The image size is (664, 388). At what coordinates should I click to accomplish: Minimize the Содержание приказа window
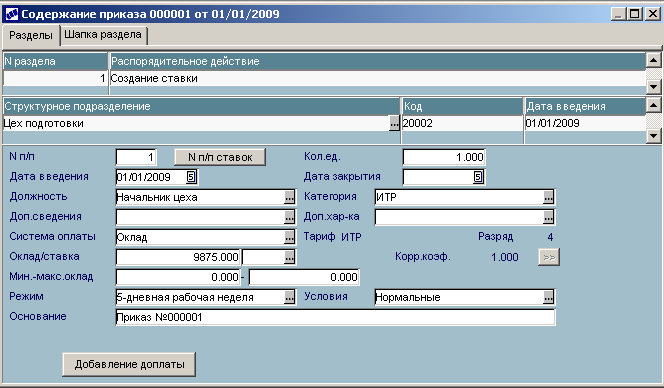click(619, 14)
